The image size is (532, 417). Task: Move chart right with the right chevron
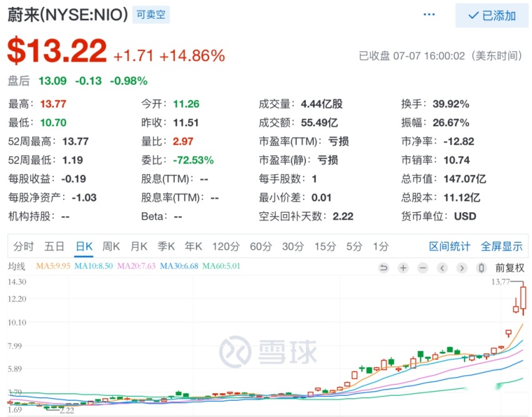point(461,268)
